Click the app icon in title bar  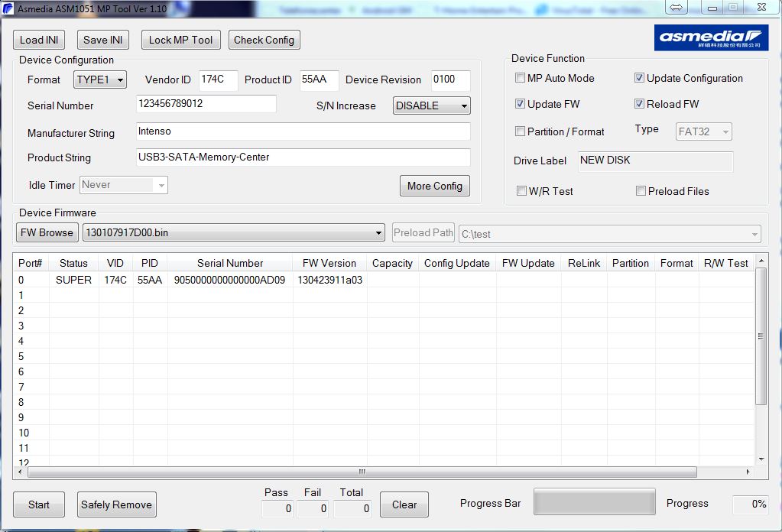point(8,8)
